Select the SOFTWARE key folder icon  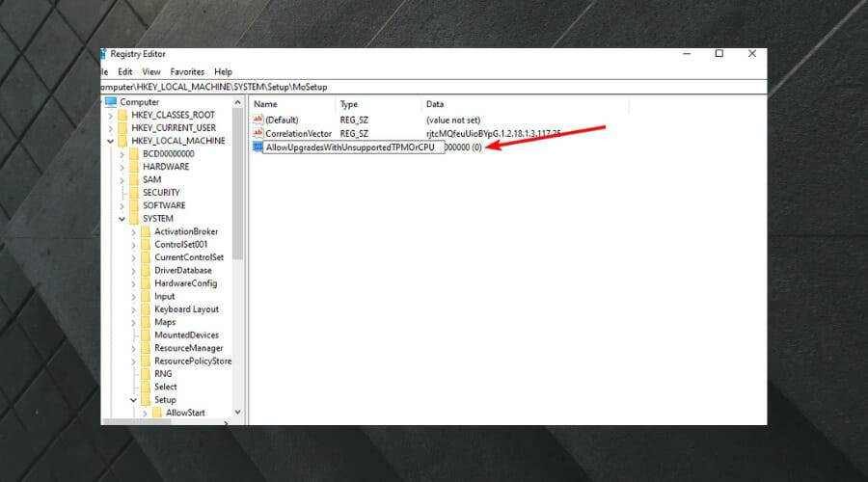click(x=134, y=205)
